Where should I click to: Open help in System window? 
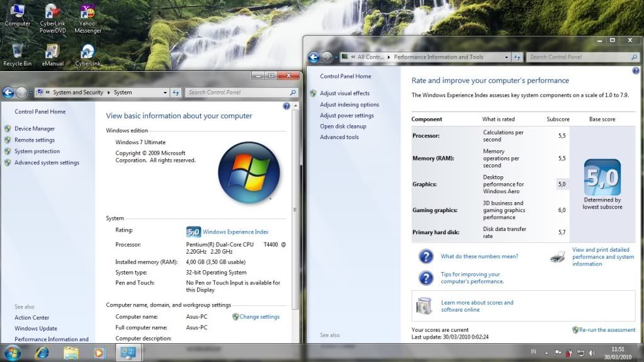286,106
